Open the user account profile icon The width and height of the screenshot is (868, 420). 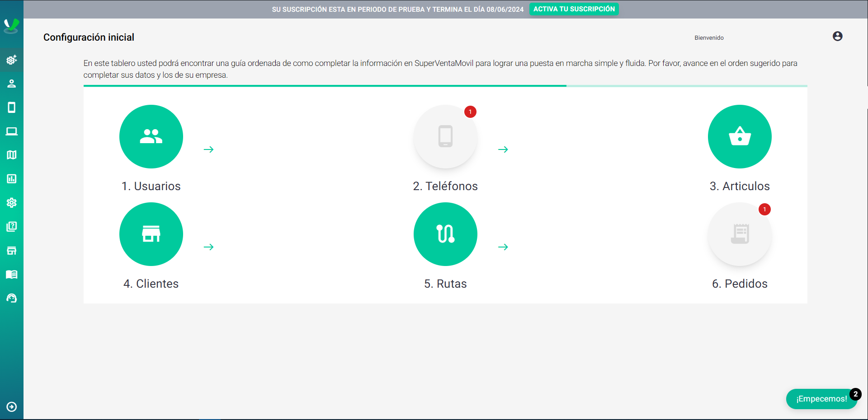838,36
